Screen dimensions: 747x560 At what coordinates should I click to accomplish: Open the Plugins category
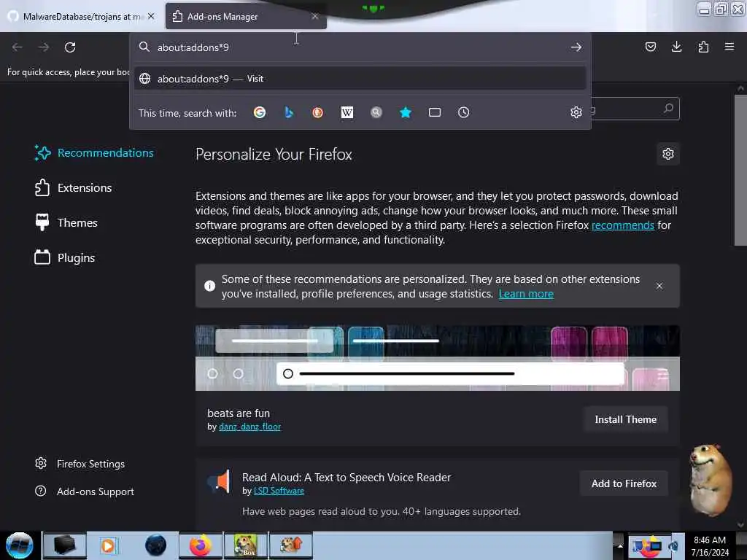point(65,257)
